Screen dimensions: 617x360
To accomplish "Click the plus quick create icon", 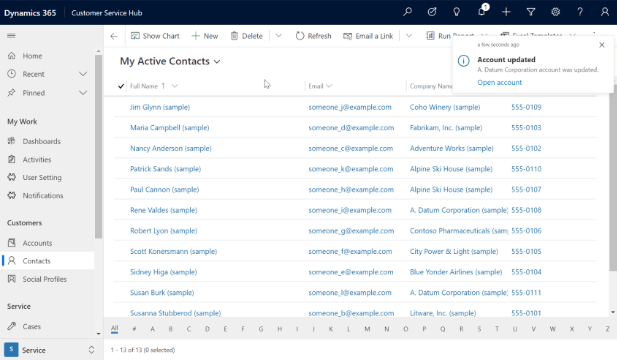I will click(x=506, y=12).
